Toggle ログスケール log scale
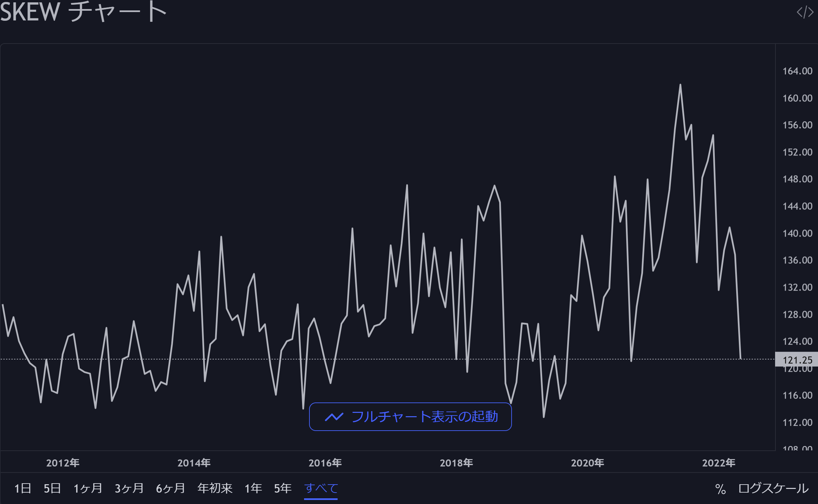The image size is (818, 504). click(x=773, y=488)
